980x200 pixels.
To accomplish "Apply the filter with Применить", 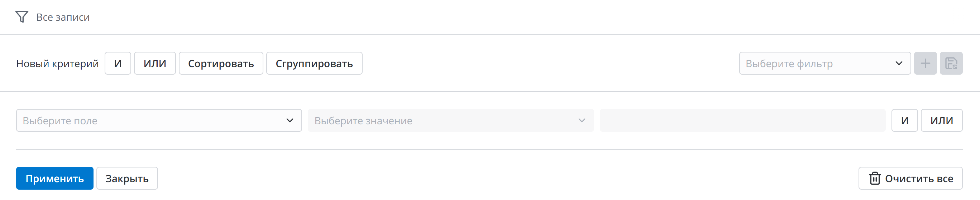I will pos(54,178).
